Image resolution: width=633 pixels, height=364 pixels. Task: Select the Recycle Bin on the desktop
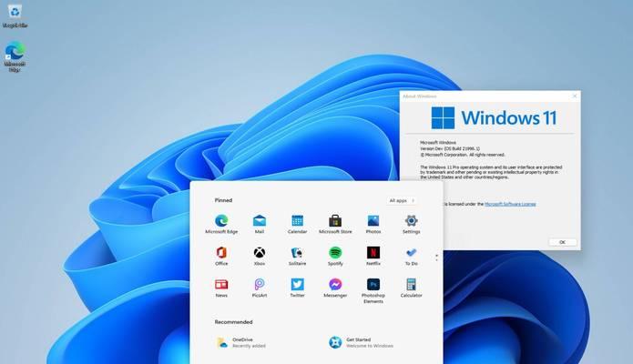[x=15, y=16]
